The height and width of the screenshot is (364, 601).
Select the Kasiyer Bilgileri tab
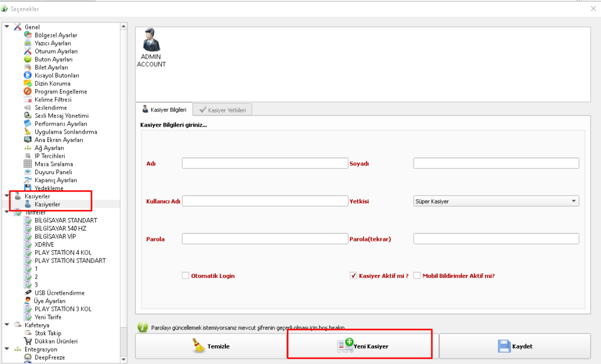[x=164, y=110]
